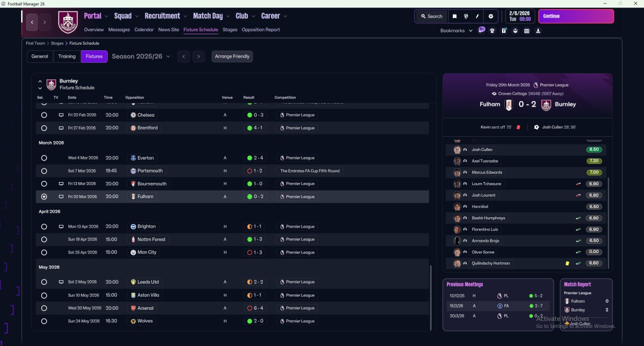Click Premier League icon on Everton row
644x346 pixels.
[x=282, y=158]
